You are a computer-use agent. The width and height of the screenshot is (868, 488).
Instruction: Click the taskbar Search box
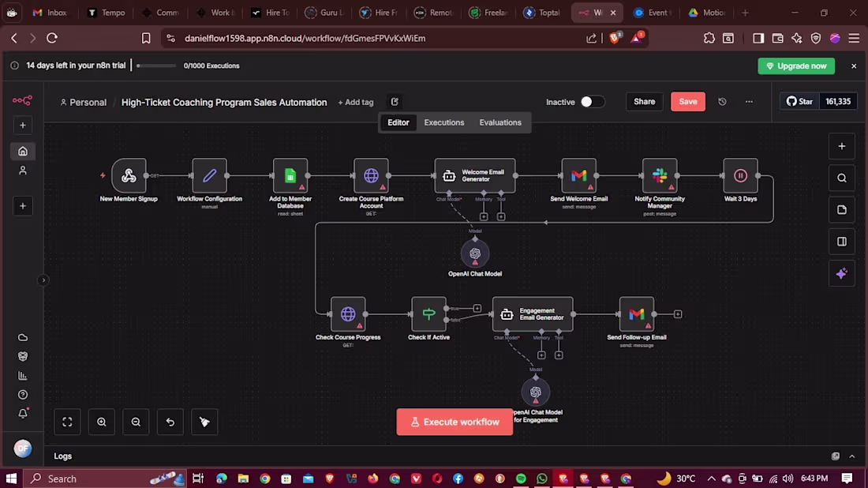pos(105,479)
